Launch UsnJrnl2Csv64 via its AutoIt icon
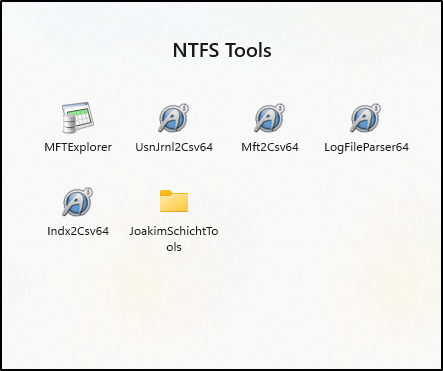Screen dimensions: 443x371 (174, 118)
